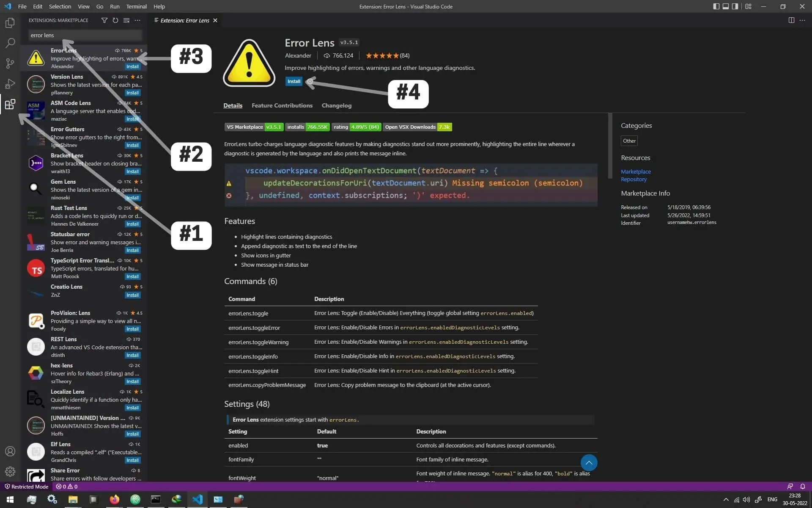The image size is (812, 508).
Task: Click the ASM Code Lens icon thumbnail
Action: point(36,110)
